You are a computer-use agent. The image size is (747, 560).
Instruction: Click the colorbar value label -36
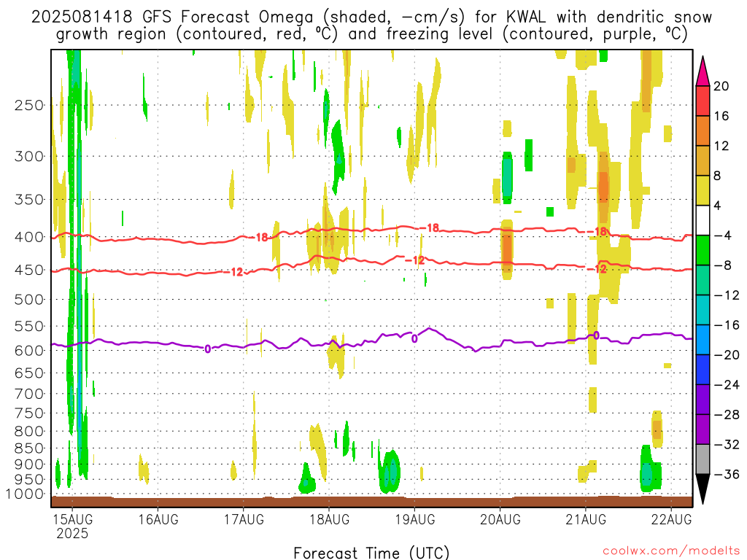point(727,474)
